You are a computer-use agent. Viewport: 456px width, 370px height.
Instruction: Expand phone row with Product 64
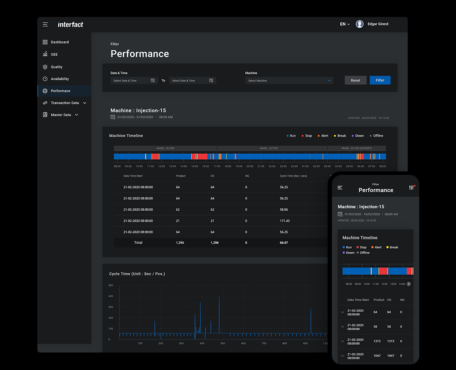[x=342, y=312]
